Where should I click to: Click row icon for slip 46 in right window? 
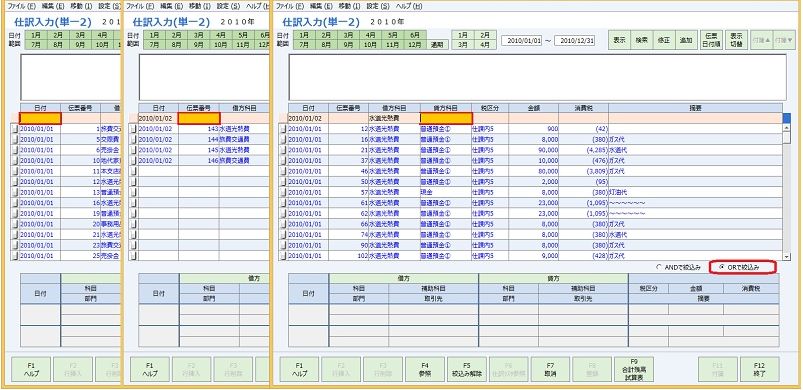pos(283,171)
